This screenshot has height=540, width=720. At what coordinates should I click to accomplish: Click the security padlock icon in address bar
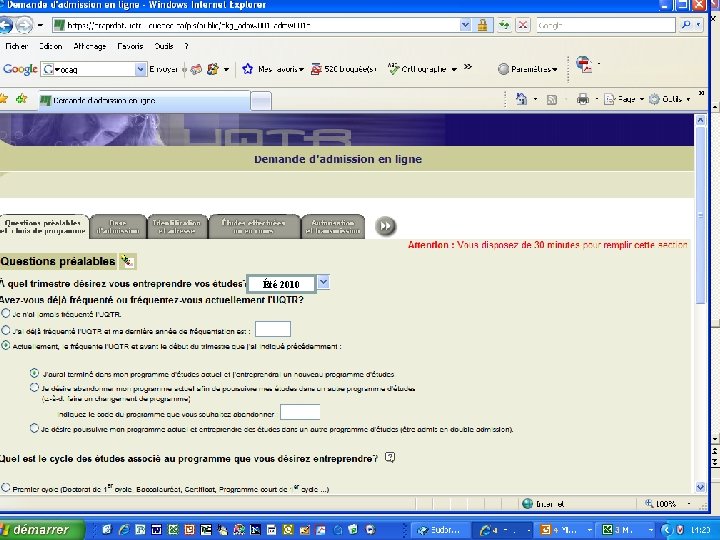coord(482,25)
